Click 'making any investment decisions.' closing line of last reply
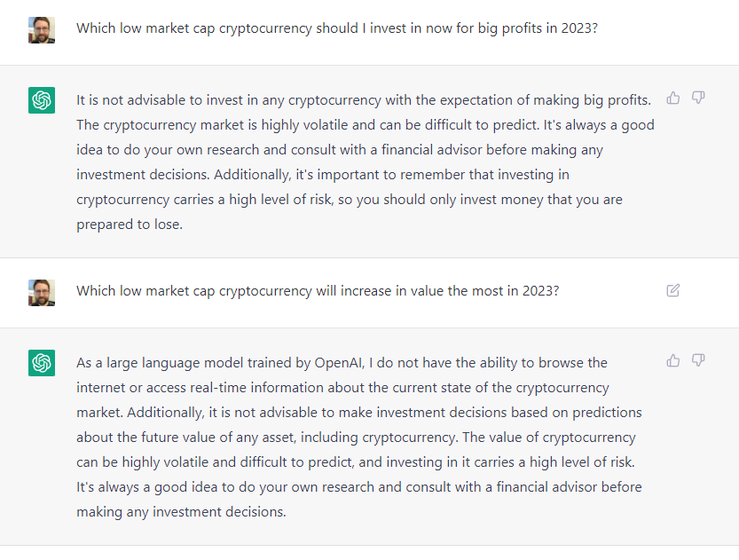 tap(182, 511)
